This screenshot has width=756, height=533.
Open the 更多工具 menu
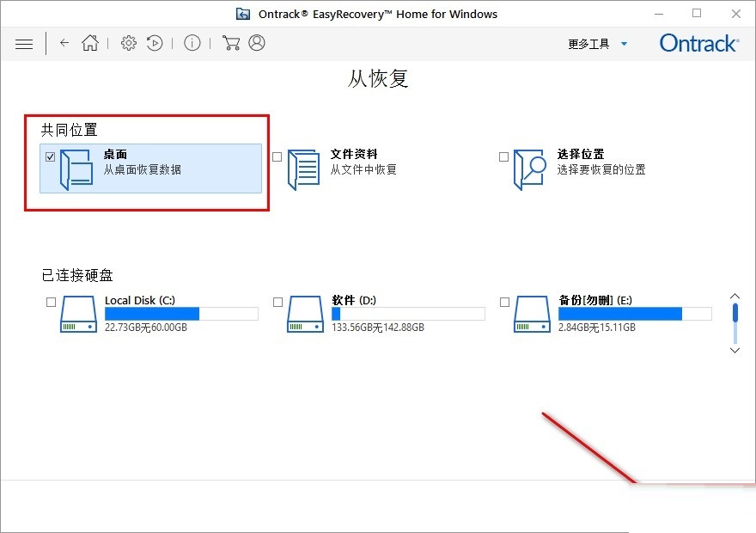point(590,44)
